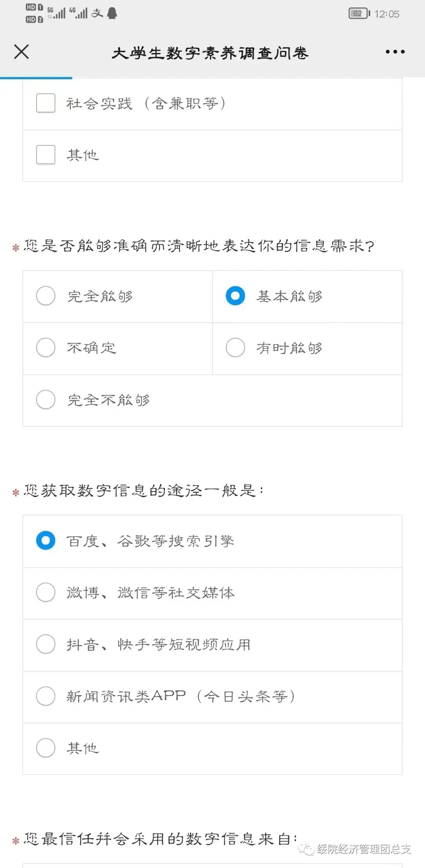Tap the 5G signal strength icon
425x868 pixels.
point(56,13)
